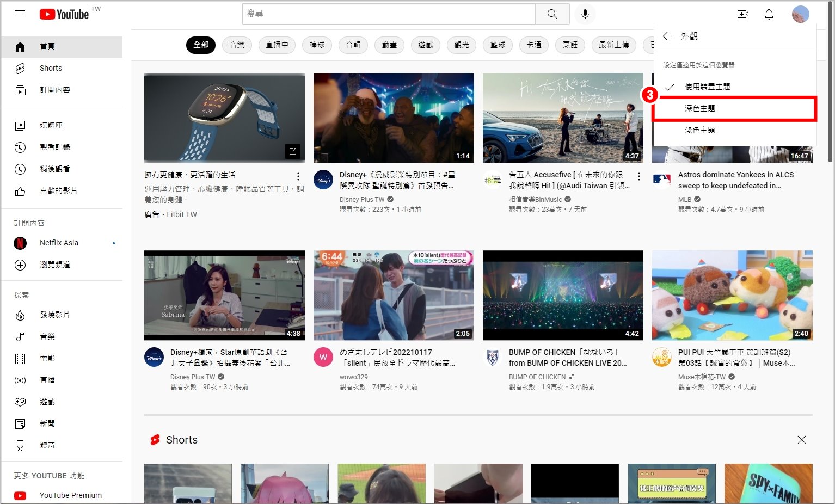Select the 卡通 filter chip
Screen dimensions: 835x504
click(x=534, y=45)
